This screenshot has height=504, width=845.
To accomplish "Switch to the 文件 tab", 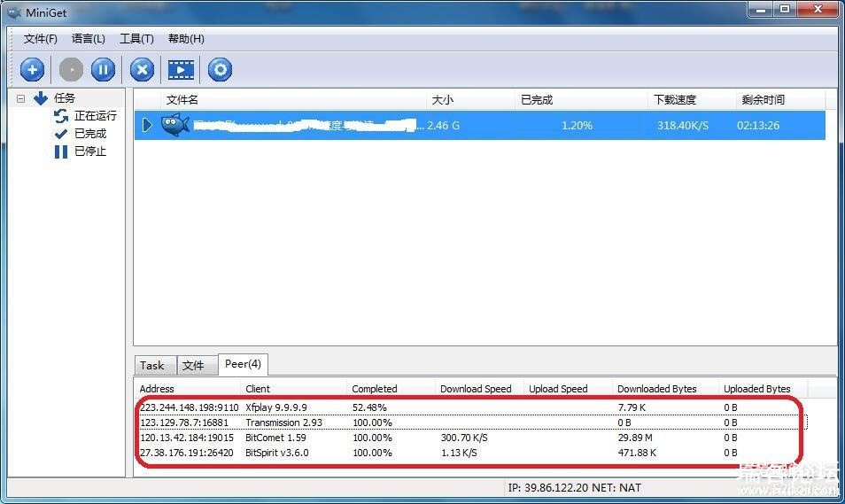I will pyautogui.click(x=198, y=366).
